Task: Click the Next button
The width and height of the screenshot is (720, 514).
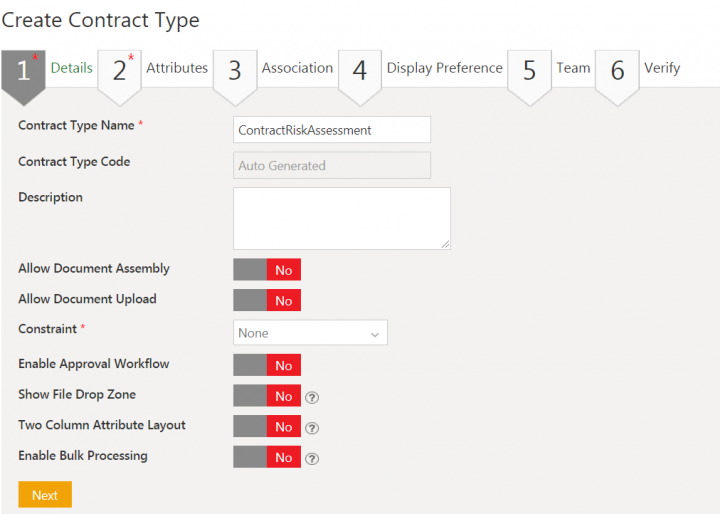Action: (45, 494)
